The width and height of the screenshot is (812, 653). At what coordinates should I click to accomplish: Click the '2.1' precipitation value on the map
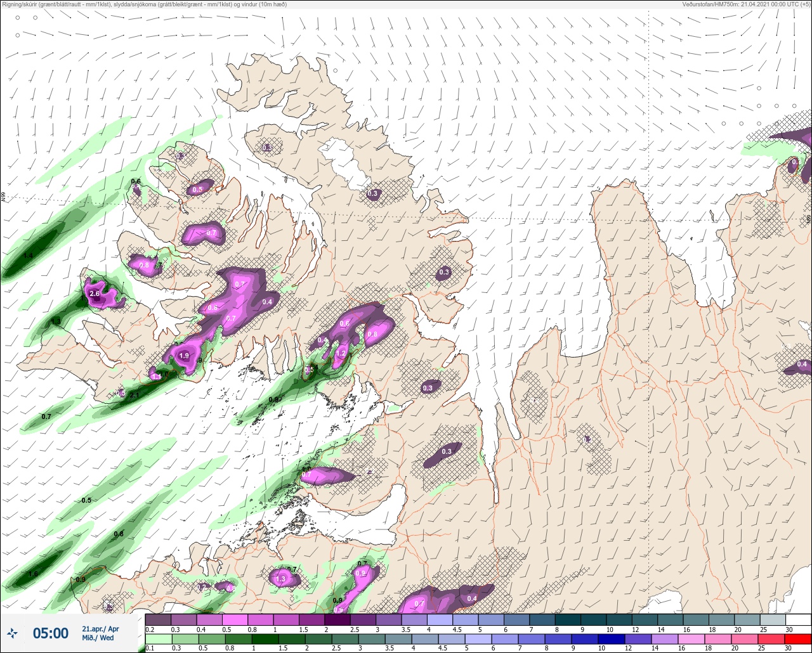point(134,396)
